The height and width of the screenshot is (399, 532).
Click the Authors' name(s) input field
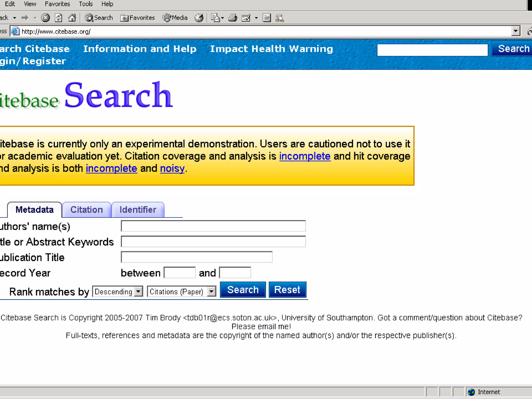click(213, 226)
